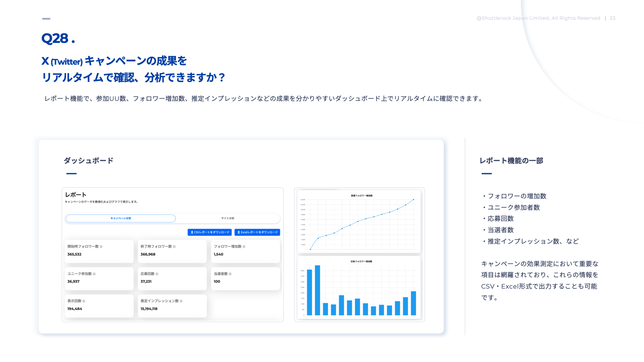Click the value 366,968
The width and height of the screenshot is (644, 362).
tap(148, 254)
